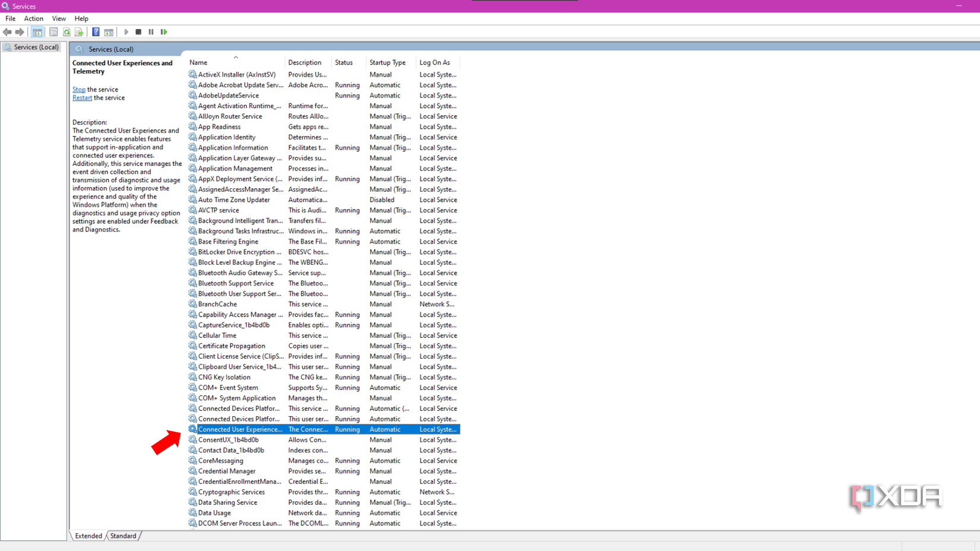This screenshot has height=551, width=980.
Task: Click the Restart the service link
Action: tap(82, 98)
